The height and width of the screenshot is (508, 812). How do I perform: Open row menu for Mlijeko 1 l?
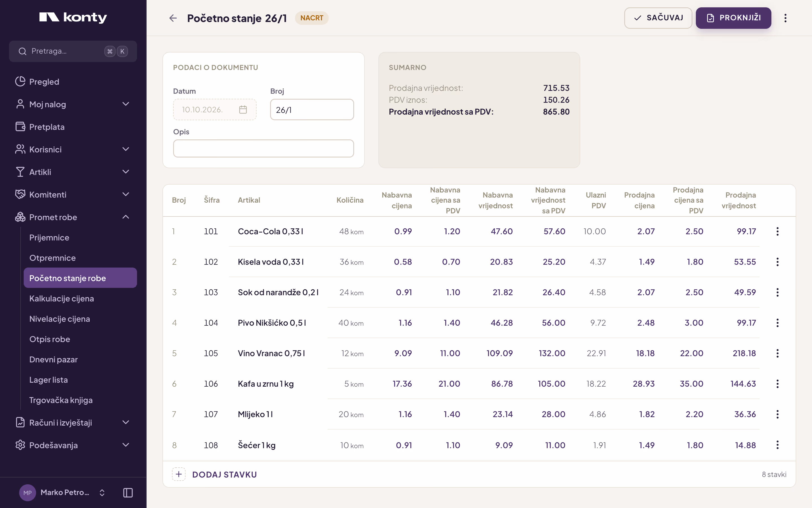[x=777, y=414]
